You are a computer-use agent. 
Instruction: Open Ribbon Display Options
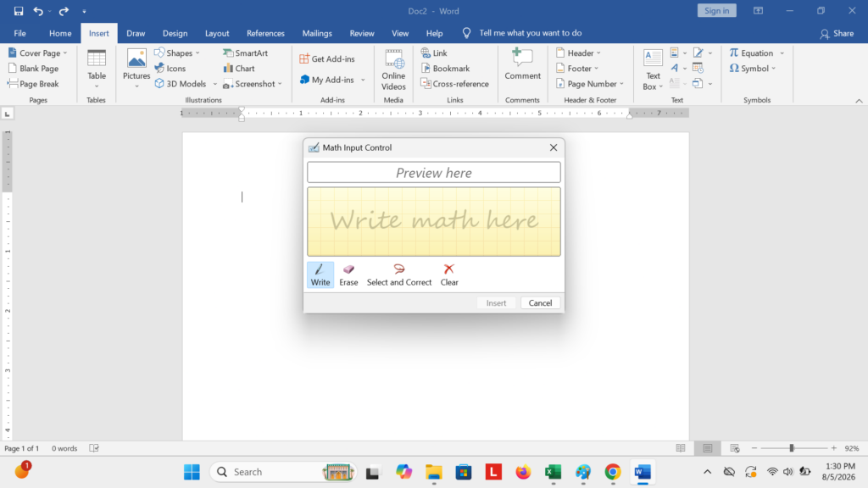(x=759, y=11)
